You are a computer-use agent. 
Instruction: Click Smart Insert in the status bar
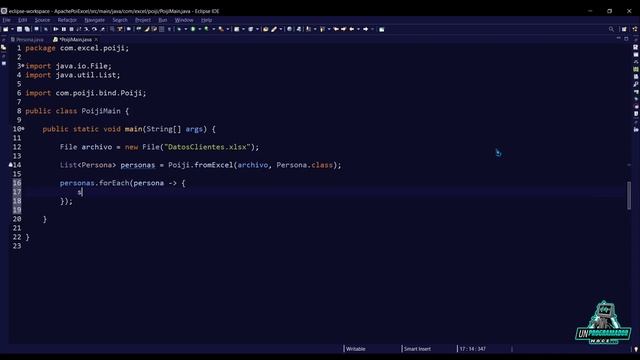pyautogui.click(x=417, y=349)
